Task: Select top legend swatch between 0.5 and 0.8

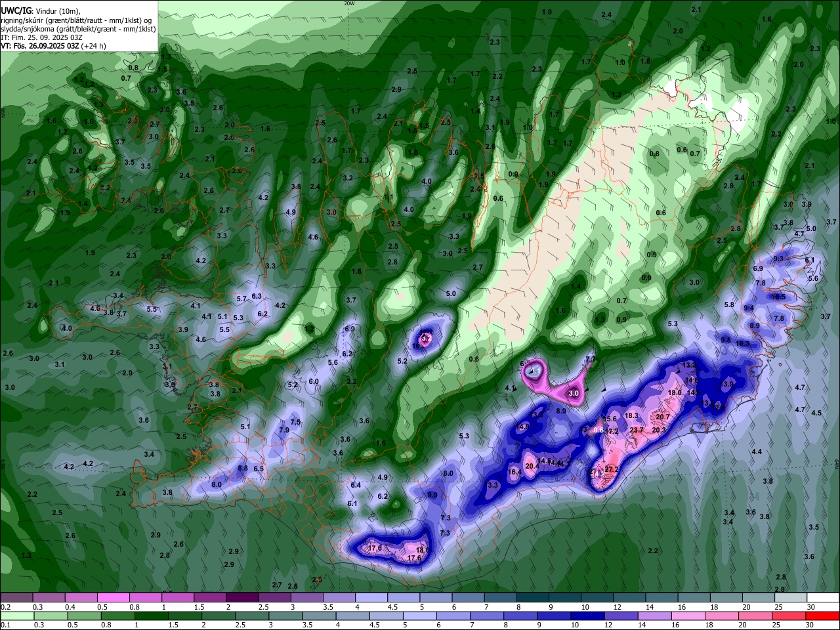Action: [x=113, y=597]
